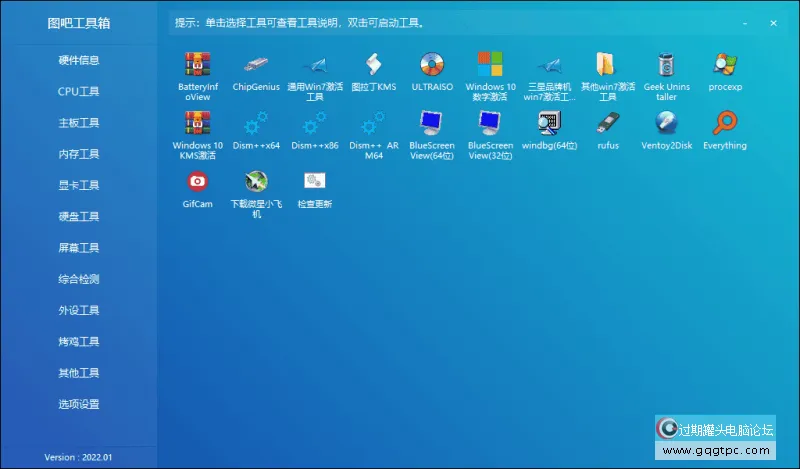Open 显卡工具 category

tap(79, 185)
